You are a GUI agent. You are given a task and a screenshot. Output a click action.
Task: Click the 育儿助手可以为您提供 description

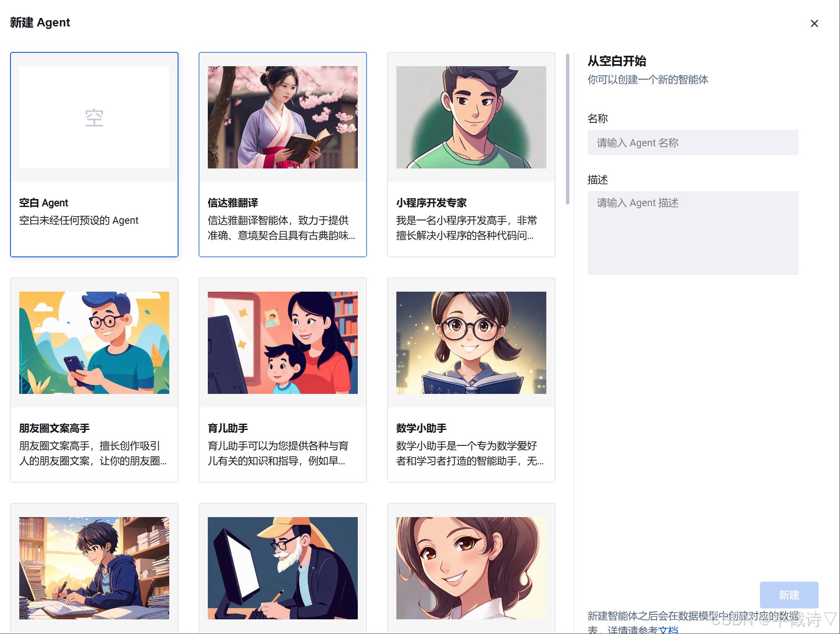278,453
